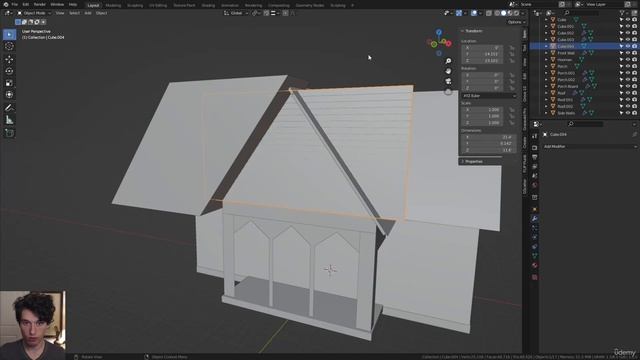Click the orange mesh icon of Cube.001
The height and width of the screenshot is (360, 640).
553,26
